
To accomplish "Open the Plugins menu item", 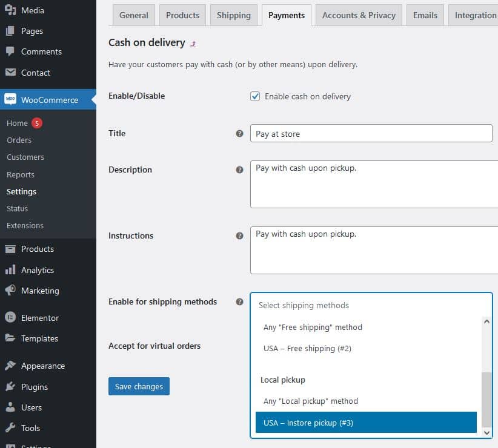I will tap(48, 387).
